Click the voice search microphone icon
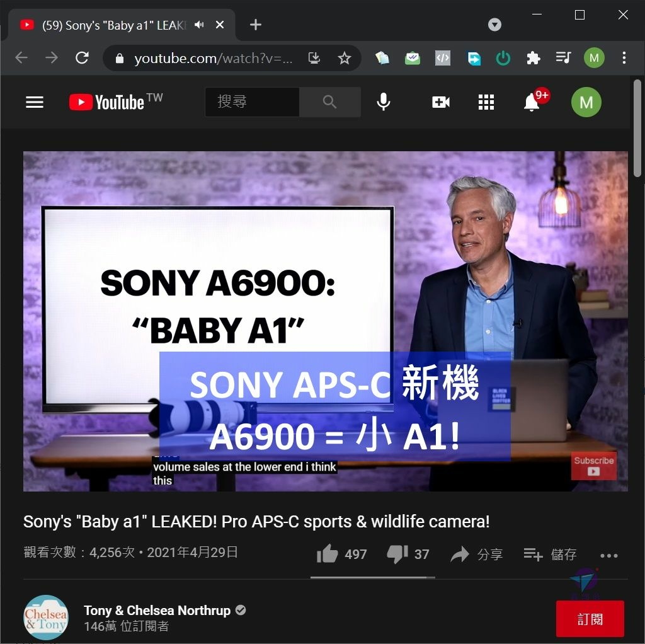Screen dimensions: 645x644 pyautogui.click(x=384, y=102)
